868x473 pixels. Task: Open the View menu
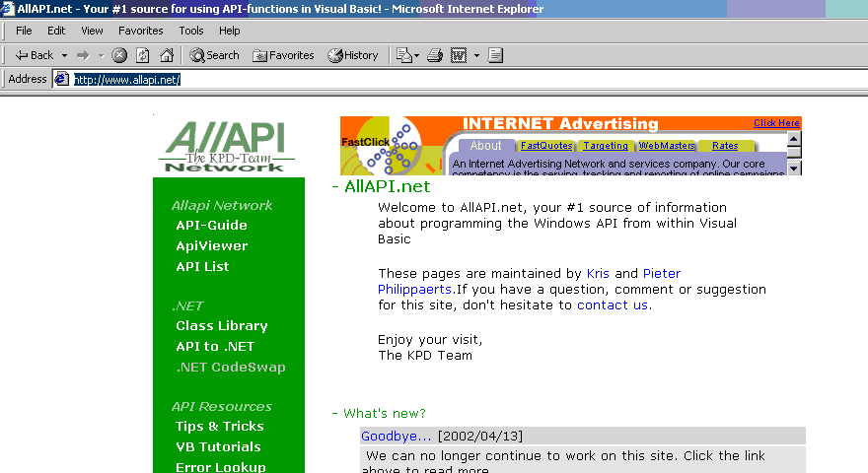pos(92,31)
